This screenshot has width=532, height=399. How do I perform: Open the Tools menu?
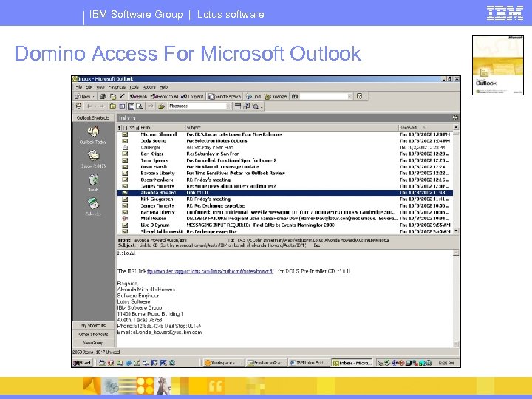pos(134,87)
